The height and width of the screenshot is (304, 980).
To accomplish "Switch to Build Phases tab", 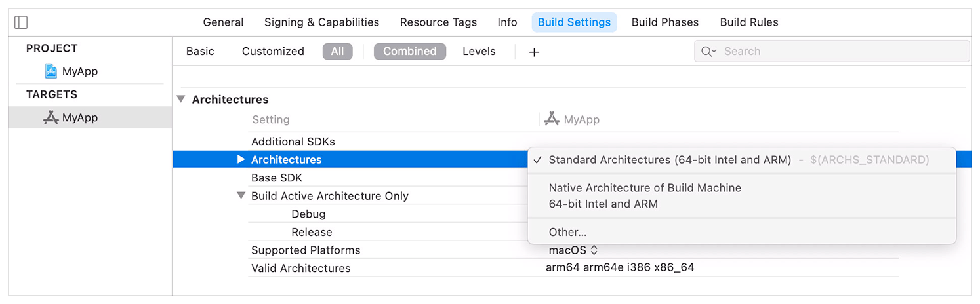I will coord(665,22).
